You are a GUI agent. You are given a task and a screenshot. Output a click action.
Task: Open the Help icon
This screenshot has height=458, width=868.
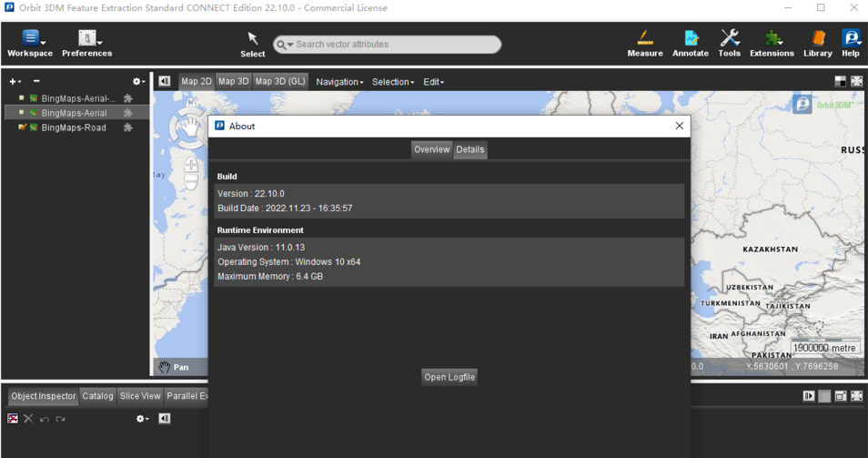(x=851, y=37)
